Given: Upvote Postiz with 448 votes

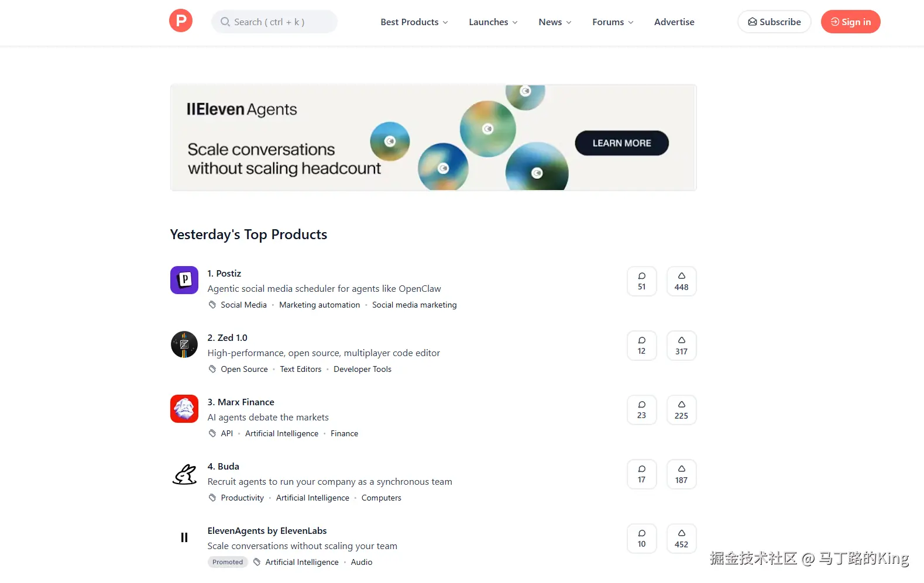Looking at the screenshot, I should (x=681, y=281).
